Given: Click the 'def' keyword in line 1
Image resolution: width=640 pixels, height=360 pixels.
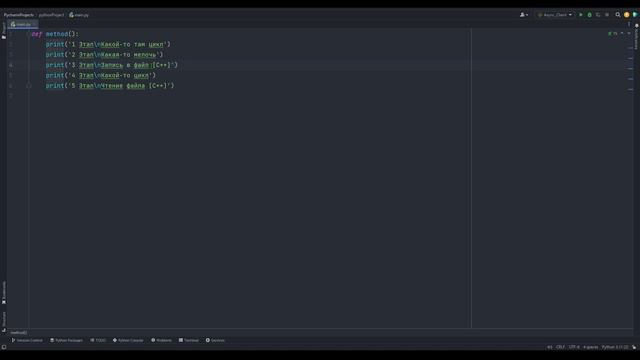Looking at the screenshot, I should (37, 34).
